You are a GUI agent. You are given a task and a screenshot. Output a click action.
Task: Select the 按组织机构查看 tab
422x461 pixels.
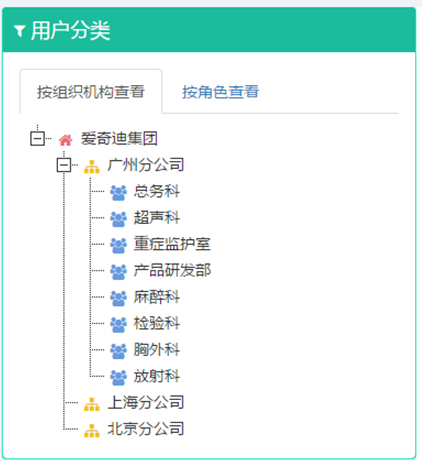coord(91,92)
